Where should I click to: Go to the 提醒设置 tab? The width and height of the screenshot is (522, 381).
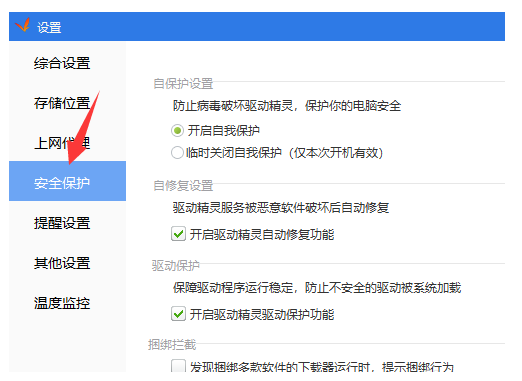click(62, 223)
